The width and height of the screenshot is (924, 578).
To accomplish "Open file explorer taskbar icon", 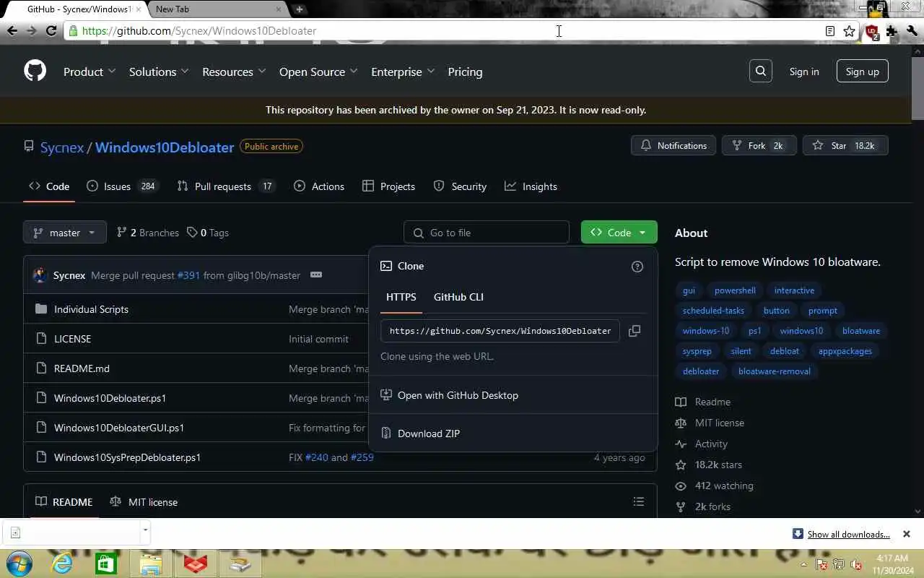I will click(x=150, y=564).
